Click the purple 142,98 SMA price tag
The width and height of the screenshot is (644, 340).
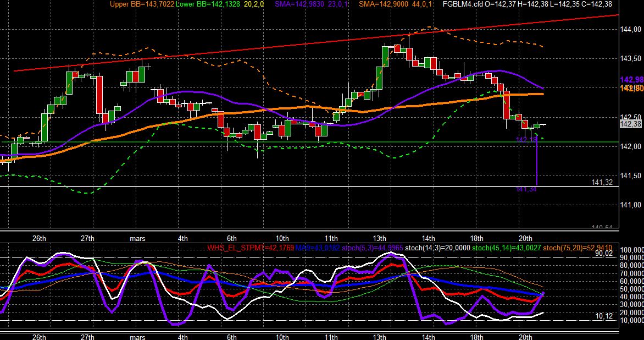(632, 80)
